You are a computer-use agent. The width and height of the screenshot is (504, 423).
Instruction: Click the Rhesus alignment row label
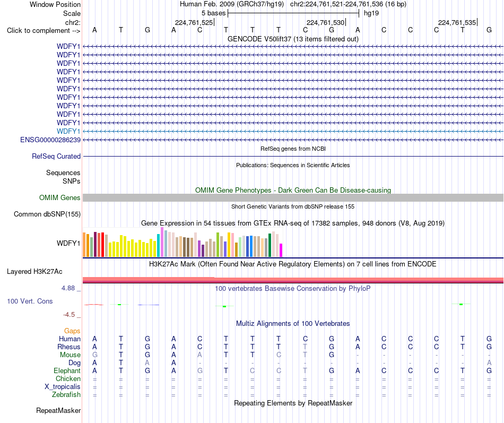69,347
